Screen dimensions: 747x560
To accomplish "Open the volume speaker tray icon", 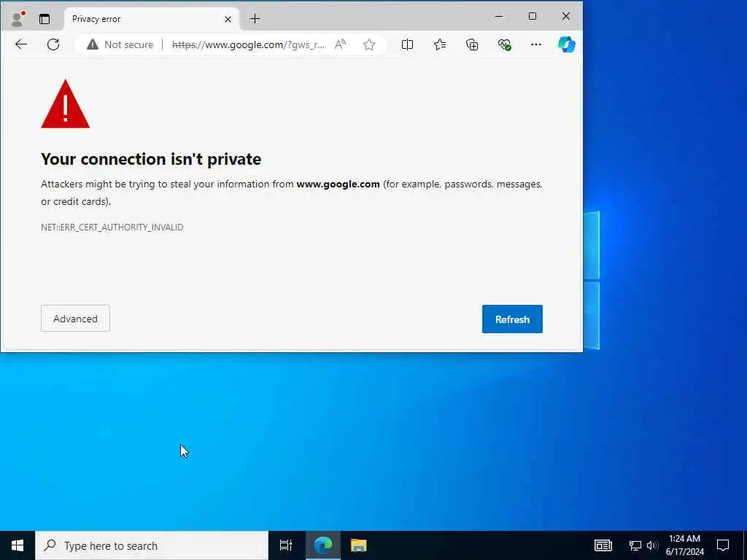I will pyautogui.click(x=651, y=545).
